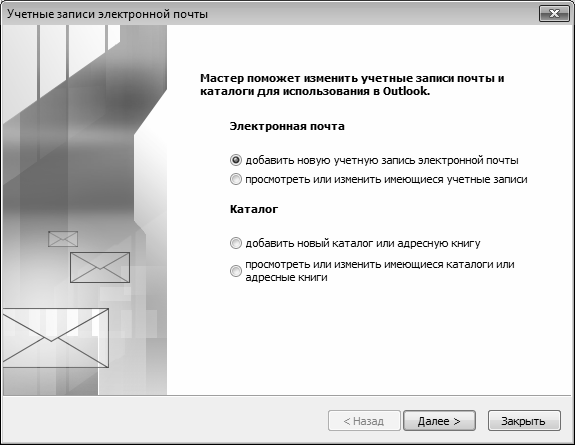The width and height of the screenshot is (575, 445).
Task: Choose radio to add new directory or address book
Action: tap(235, 243)
